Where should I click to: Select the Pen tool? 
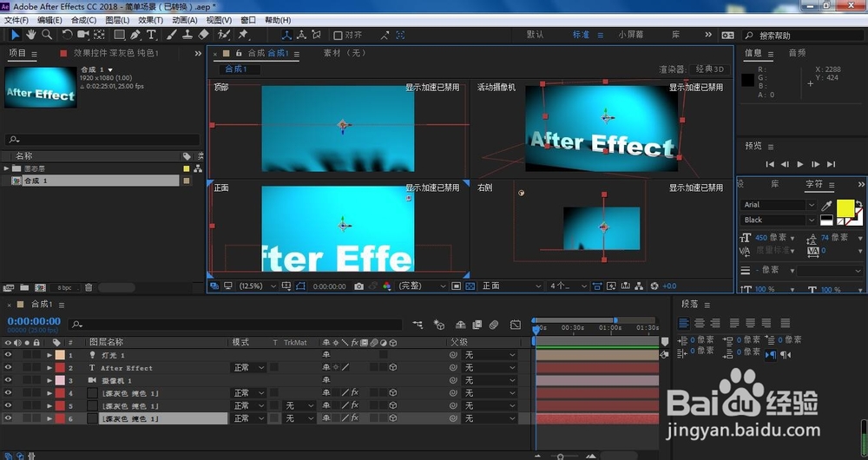135,35
